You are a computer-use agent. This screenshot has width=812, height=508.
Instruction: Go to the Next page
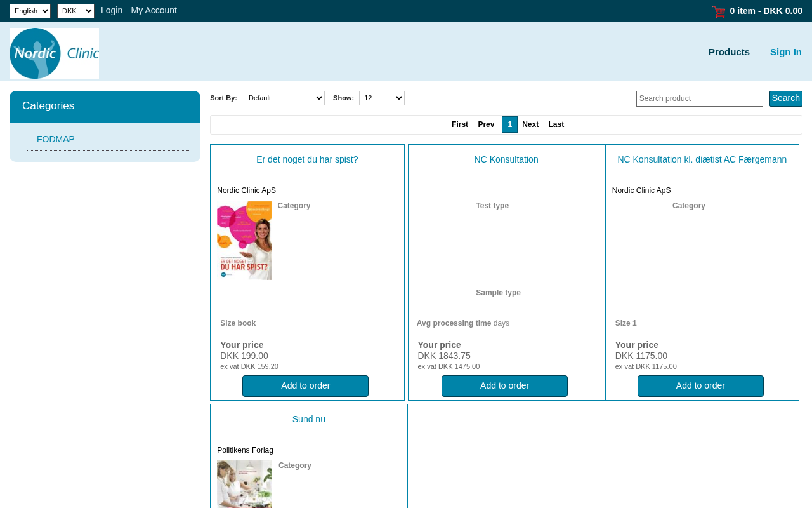pos(530,124)
